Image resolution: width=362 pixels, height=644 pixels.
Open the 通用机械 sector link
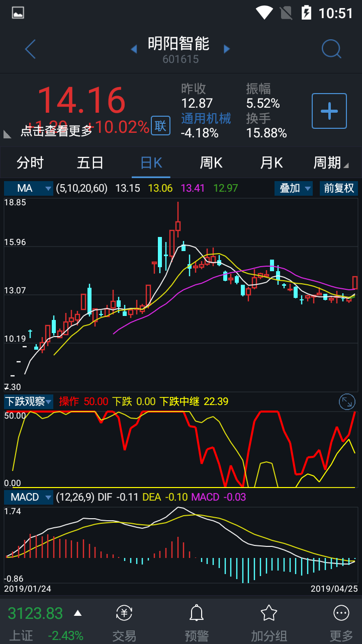pos(206,118)
